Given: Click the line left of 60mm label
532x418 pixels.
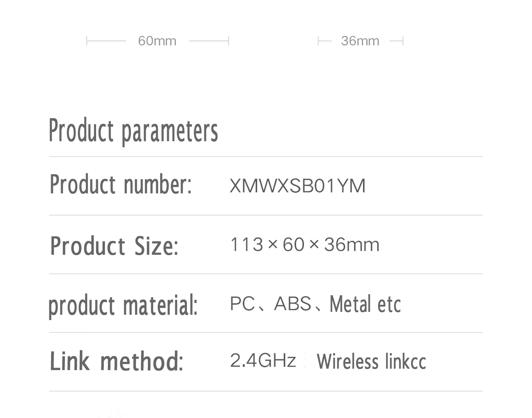Looking at the screenshot, I should [x=106, y=41].
